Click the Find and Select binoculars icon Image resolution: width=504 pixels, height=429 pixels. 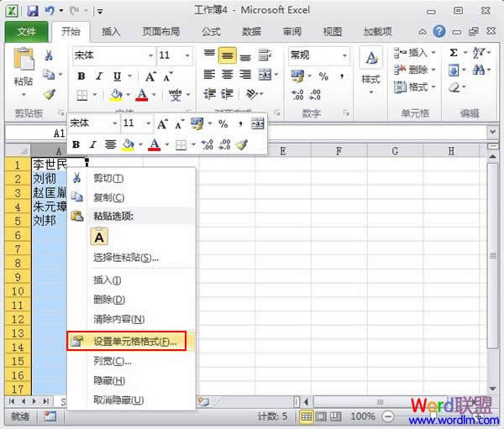point(479,70)
